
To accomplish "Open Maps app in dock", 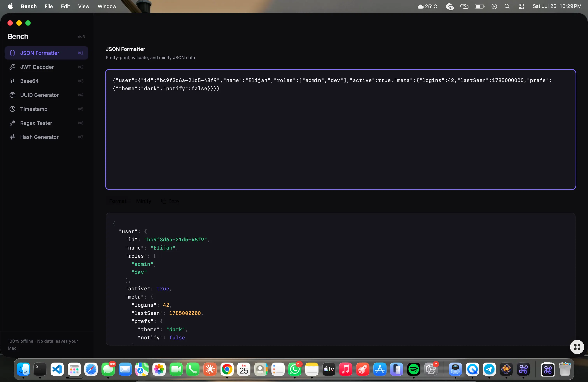I will pyautogui.click(x=142, y=369).
